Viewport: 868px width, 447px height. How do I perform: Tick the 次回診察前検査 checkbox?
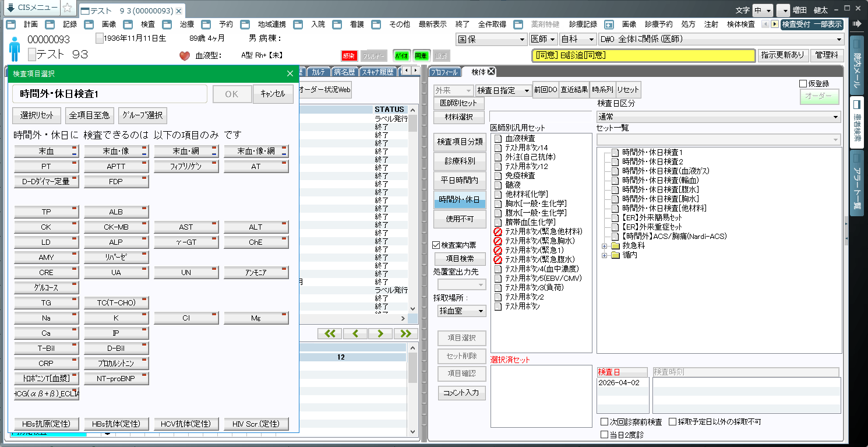coord(604,422)
